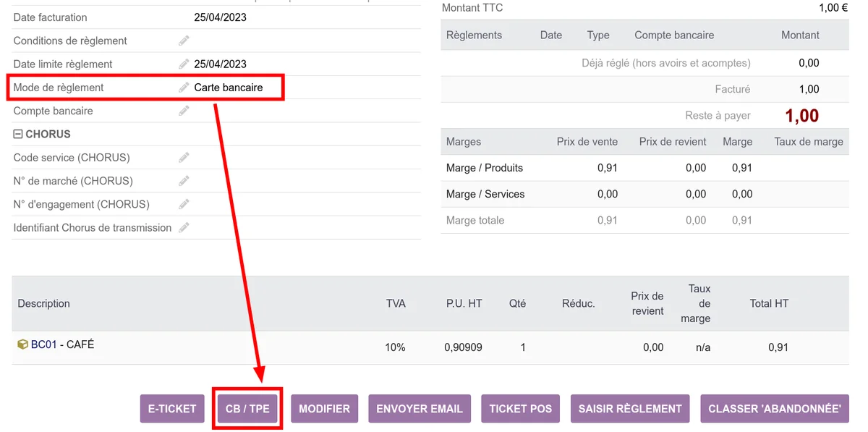The height and width of the screenshot is (432, 868).
Task: Open SAISIR RÈGLEMENT to enter payment
Action: pos(630,409)
